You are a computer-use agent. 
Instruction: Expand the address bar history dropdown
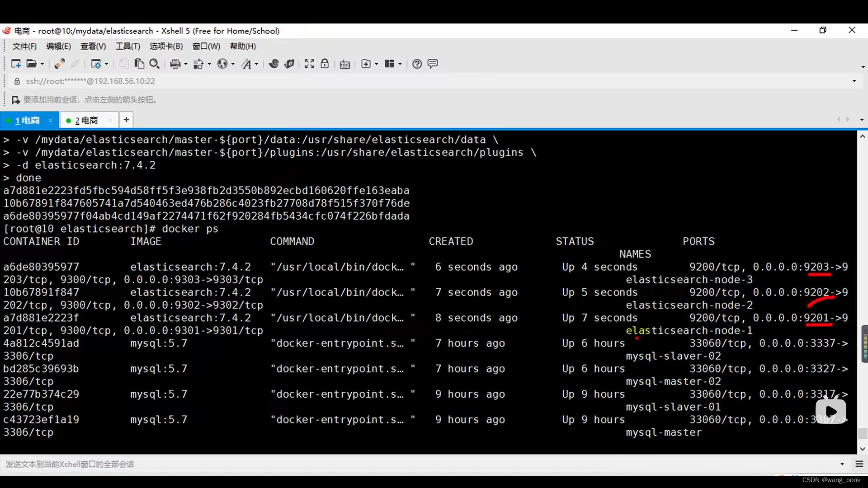[x=854, y=81]
